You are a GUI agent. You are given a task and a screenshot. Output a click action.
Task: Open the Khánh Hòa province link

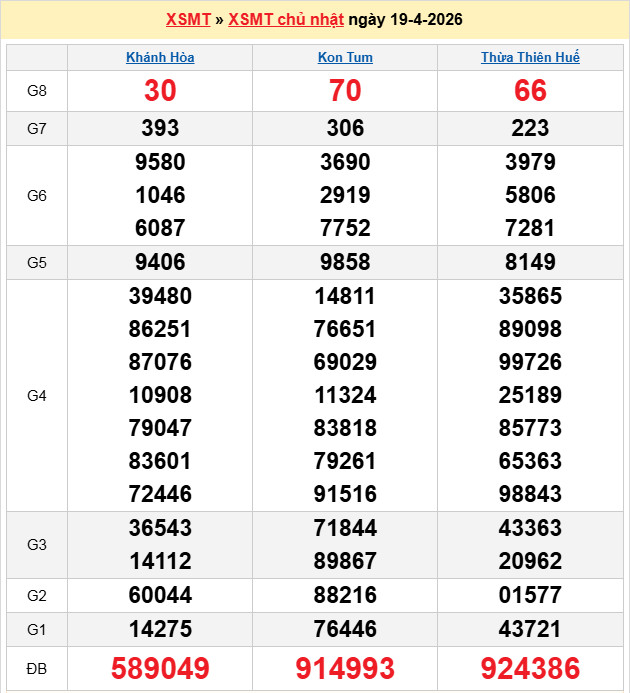(x=160, y=57)
